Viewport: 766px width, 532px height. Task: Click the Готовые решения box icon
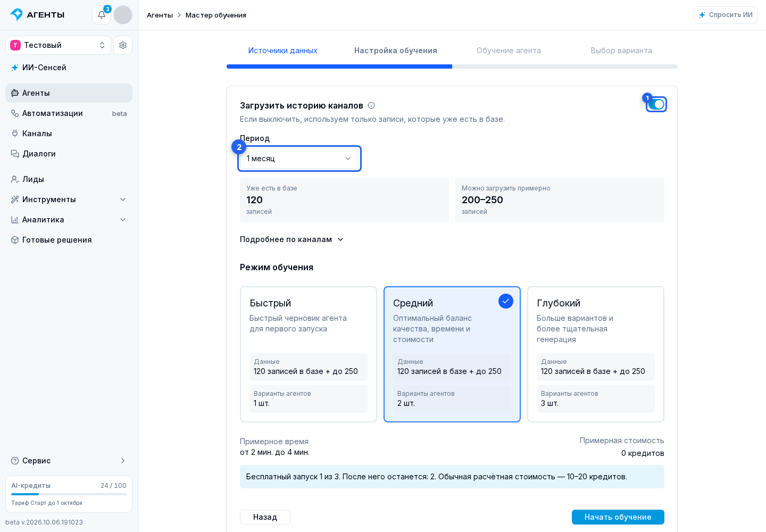click(15, 240)
